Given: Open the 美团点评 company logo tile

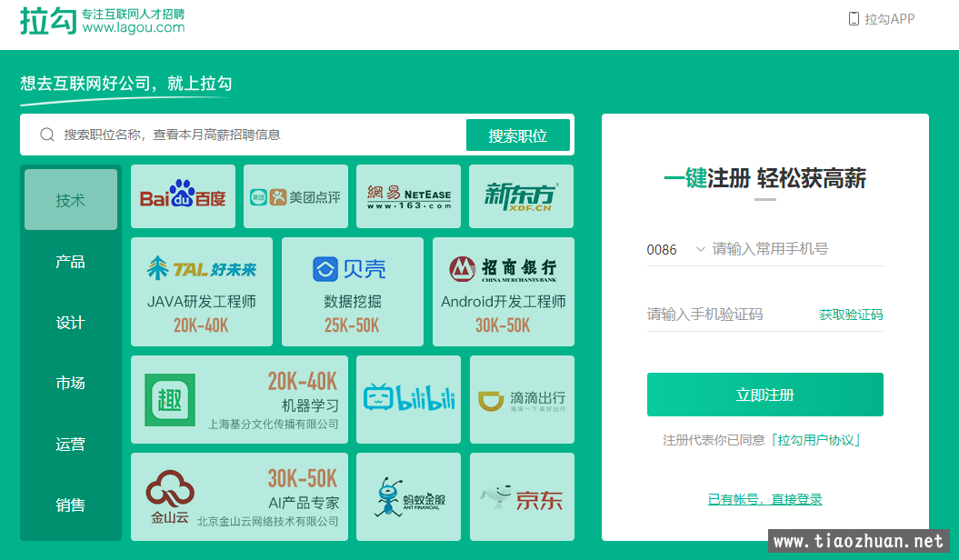Looking at the screenshot, I should point(295,196).
